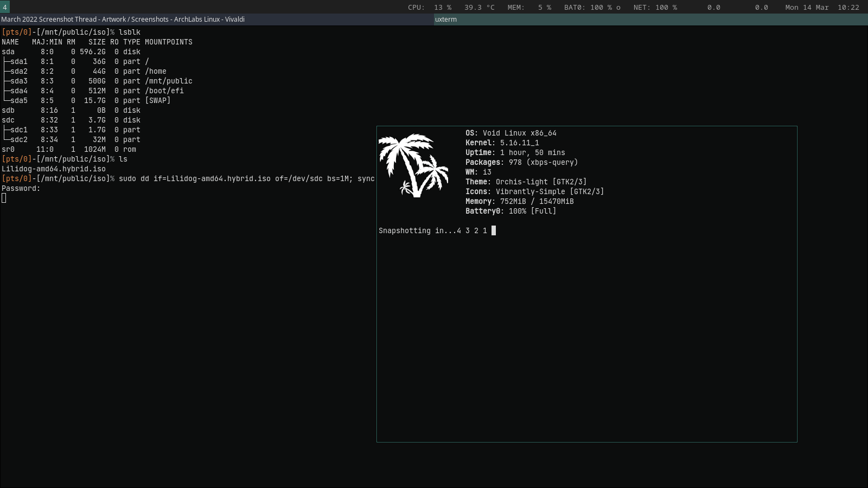
Task: Click the MOUNTPOINTS column header
Action: (x=169, y=42)
